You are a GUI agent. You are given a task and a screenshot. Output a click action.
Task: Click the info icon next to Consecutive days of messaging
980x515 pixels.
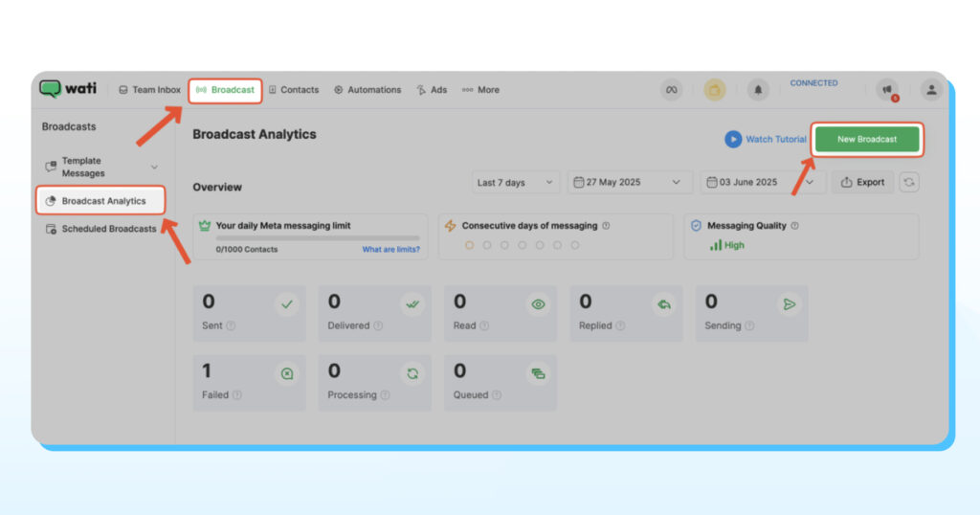coord(606,226)
